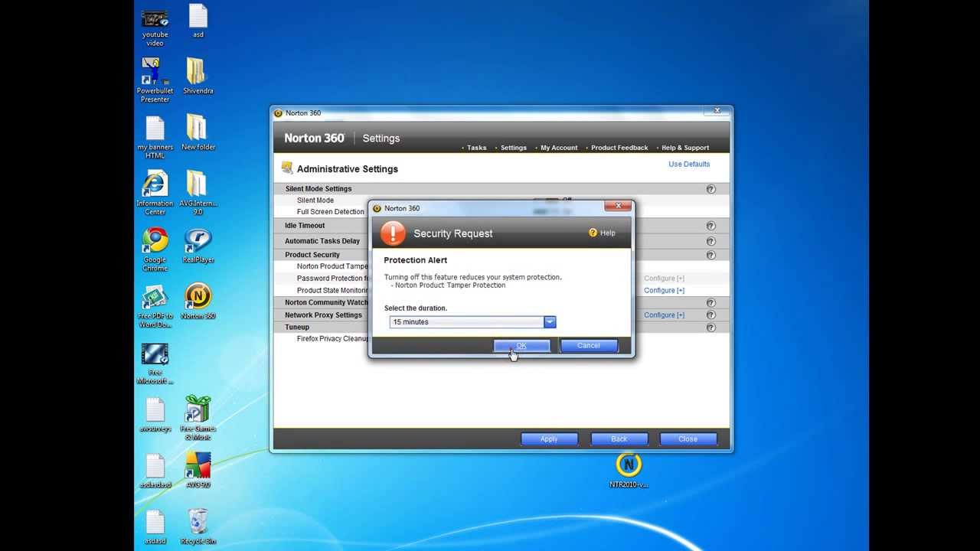Image resolution: width=980 pixels, height=551 pixels.
Task: Click the Full Screen Detection row label
Action: tap(331, 212)
